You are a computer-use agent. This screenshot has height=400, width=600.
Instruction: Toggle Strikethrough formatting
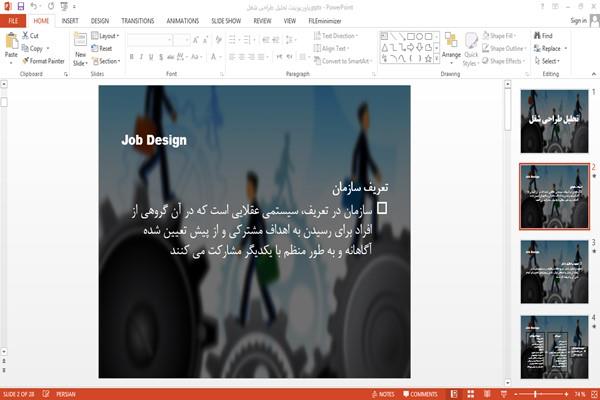[171, 57]
